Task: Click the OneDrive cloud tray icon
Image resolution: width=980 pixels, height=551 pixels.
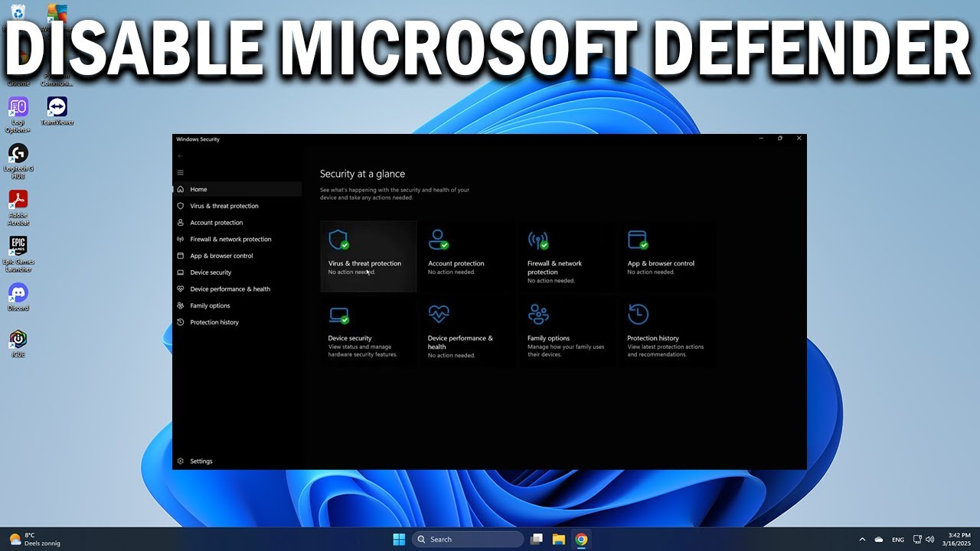Action: click(x=879, y=540)
